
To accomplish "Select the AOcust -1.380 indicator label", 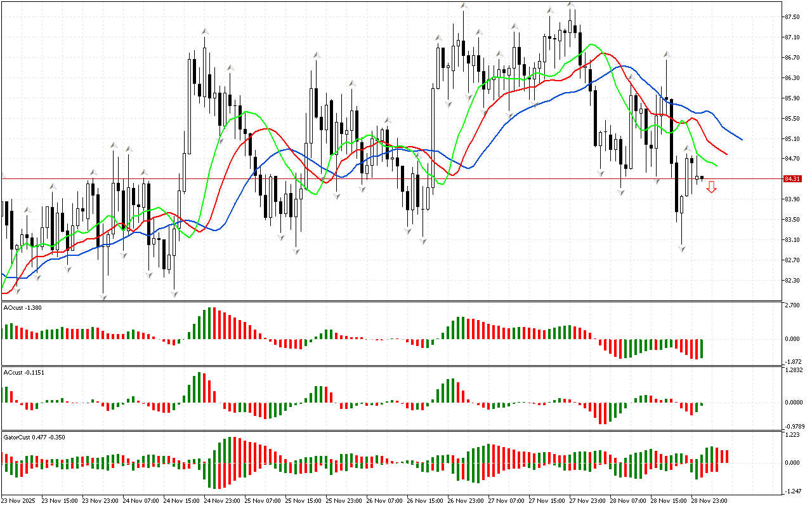I will pos(23,307).
